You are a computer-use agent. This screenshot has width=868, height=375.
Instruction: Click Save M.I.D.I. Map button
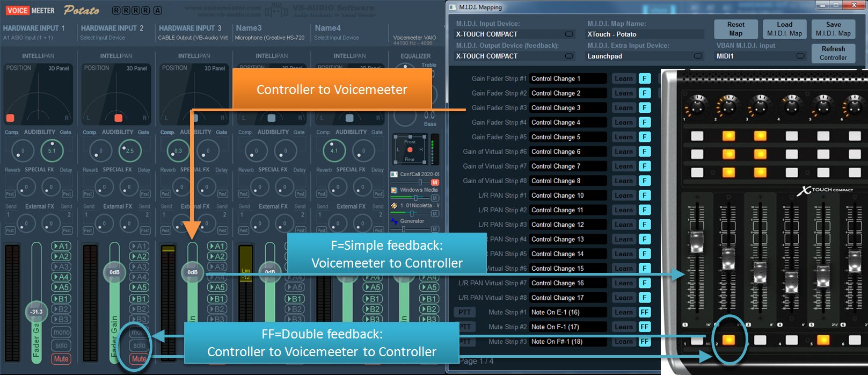pyautogui.click(x=833, y=29)
